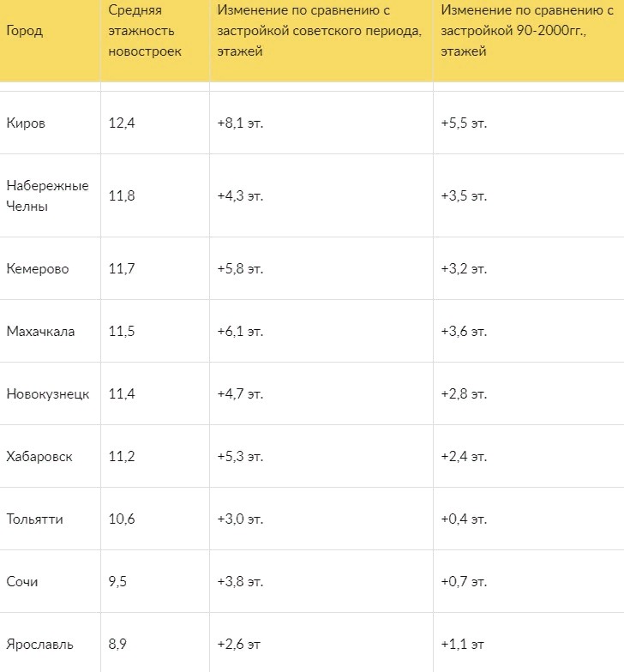Viewport: 624px width, 672px height.
Task: Select the +0,4 эт. Тольятти value
Action: [464, 519]
